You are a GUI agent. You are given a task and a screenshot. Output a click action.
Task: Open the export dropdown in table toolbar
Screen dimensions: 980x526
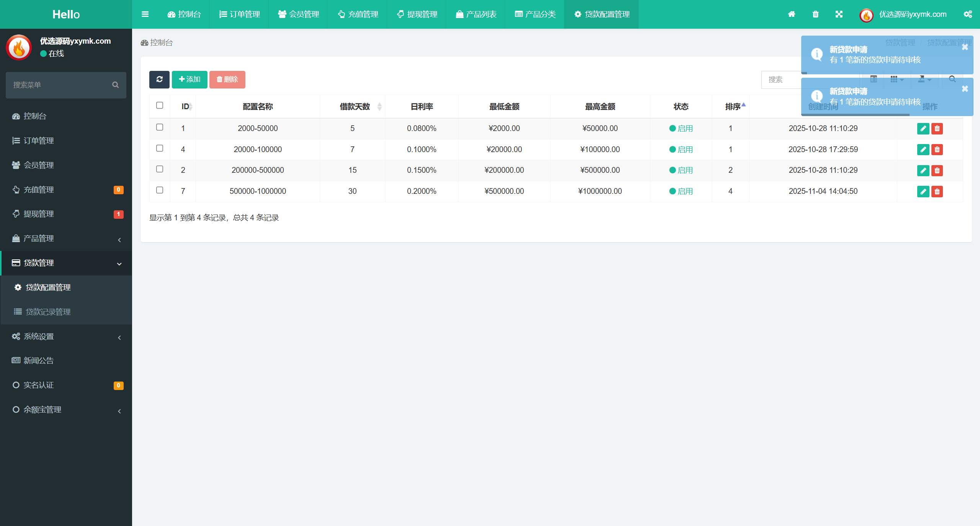coord(924,79)
